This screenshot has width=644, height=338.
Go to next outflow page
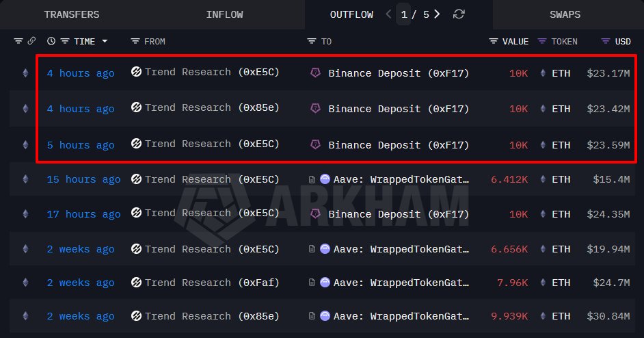tap(438, 14)
